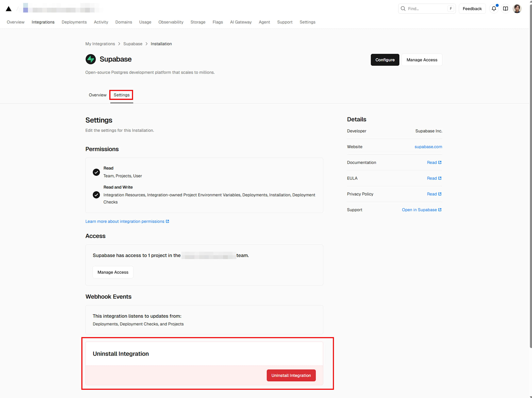
Task: Click the team avatar in the header
Action: point(26,8)
